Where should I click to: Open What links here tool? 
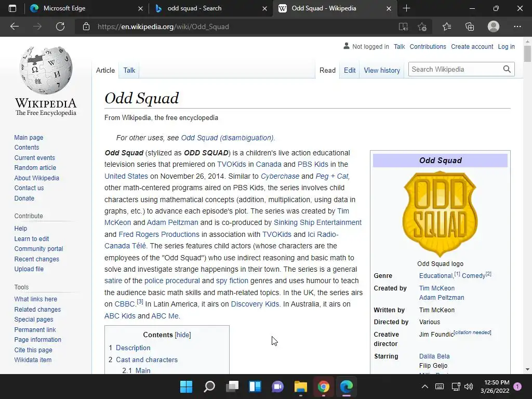[36, 299]
